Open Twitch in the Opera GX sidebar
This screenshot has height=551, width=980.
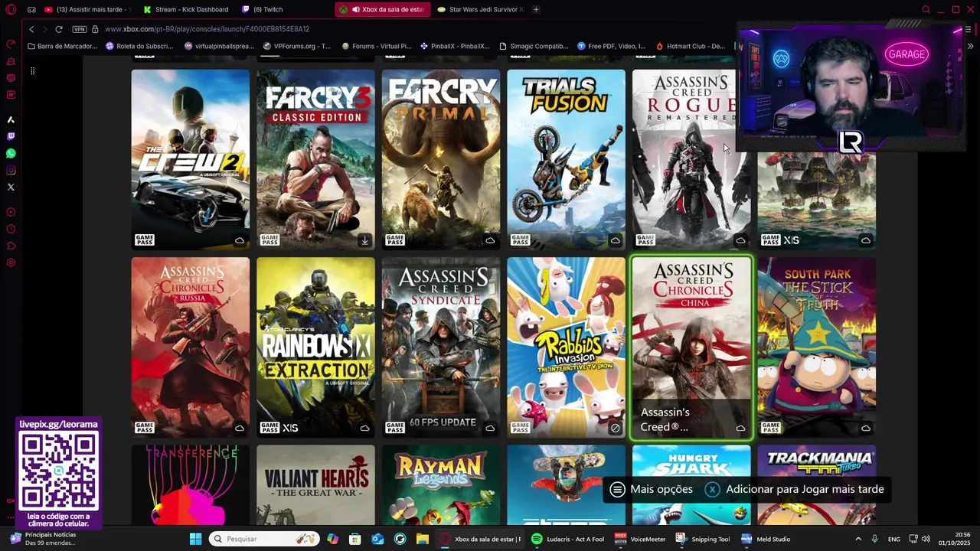pyautogui.click(x=11, y=136)
